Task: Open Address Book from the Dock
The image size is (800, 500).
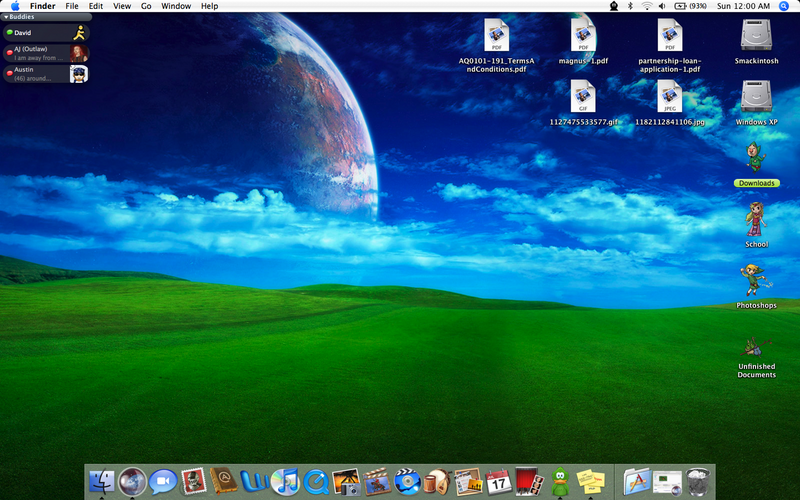Action: pyautogui.click(x=223, y=481)
